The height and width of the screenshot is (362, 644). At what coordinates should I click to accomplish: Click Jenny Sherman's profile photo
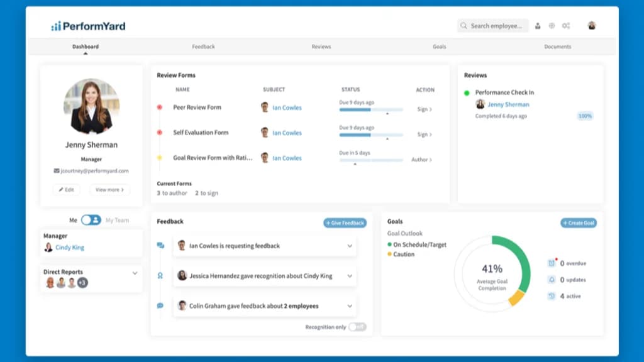coord(91,106)
